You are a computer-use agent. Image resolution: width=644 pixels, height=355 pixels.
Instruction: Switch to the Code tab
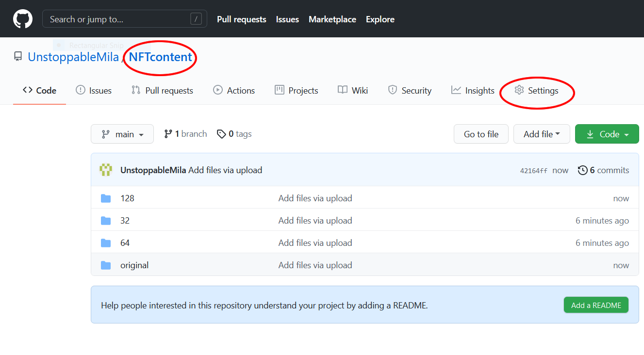pyautogui.click(x=39, y=90)
